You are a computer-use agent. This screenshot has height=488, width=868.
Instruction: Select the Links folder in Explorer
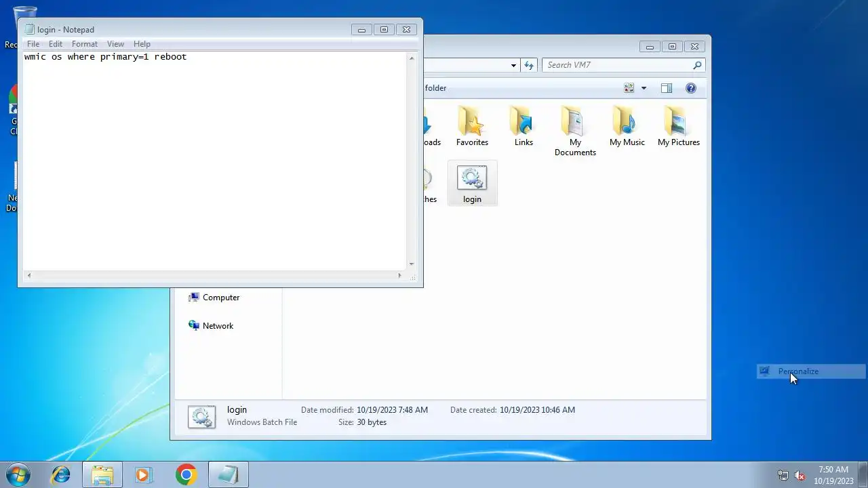[x=524, y=127]
